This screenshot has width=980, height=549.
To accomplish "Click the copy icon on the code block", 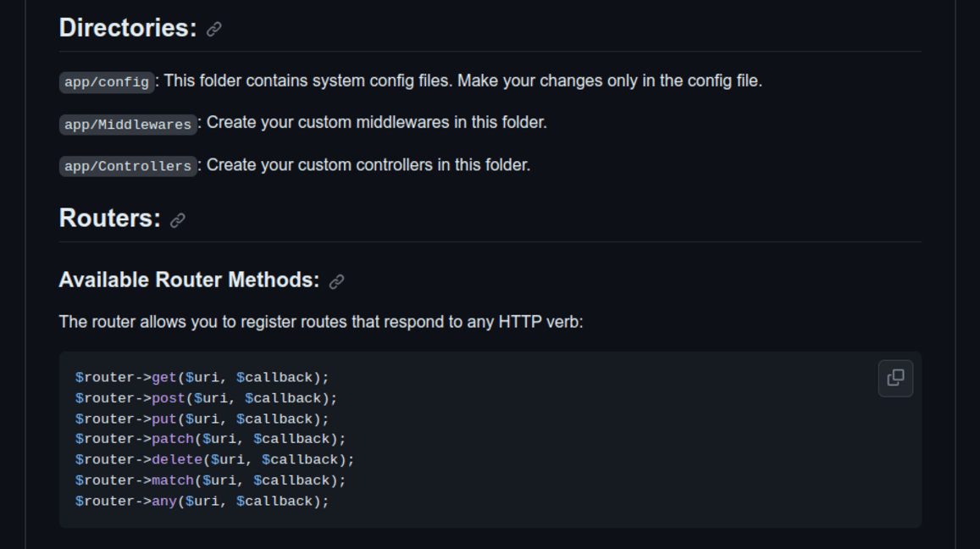I will pos(895,378).
